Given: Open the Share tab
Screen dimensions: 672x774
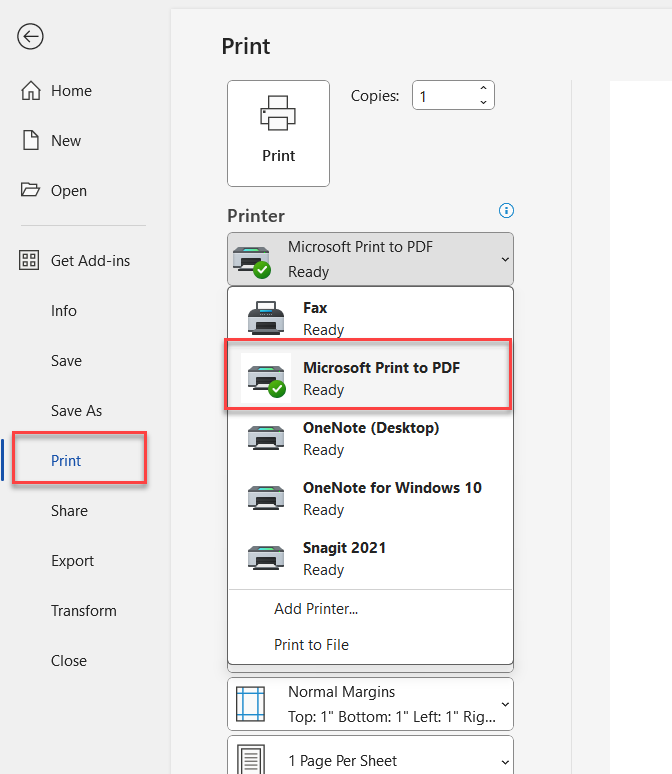Looking at the screenshot, I should tap(69, 511).
